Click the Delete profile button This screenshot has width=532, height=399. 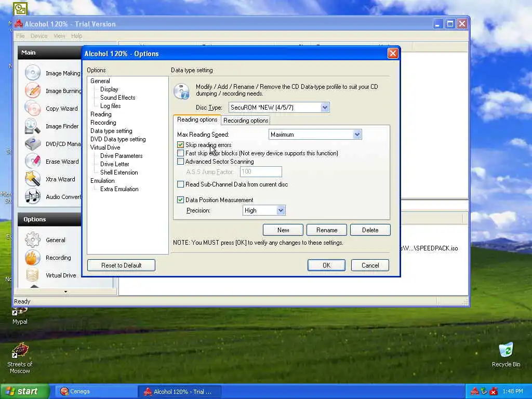pos(370,230)
